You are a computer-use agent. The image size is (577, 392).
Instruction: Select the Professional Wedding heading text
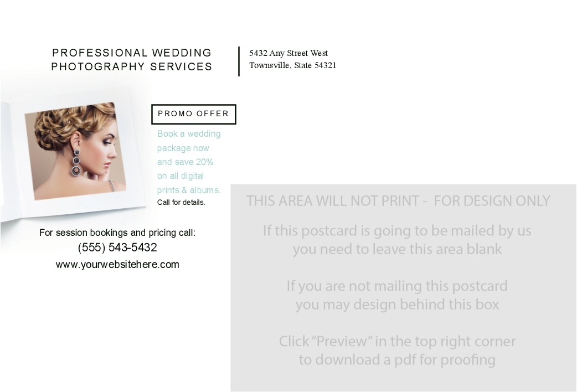click(132, 53)
